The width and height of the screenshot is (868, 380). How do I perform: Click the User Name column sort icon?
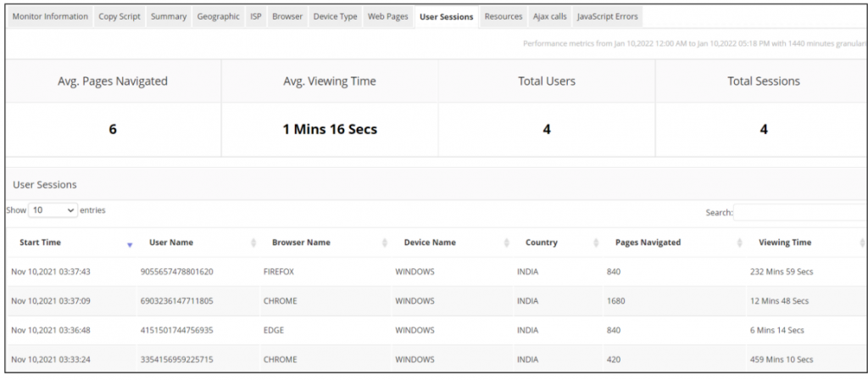[254, 243]
